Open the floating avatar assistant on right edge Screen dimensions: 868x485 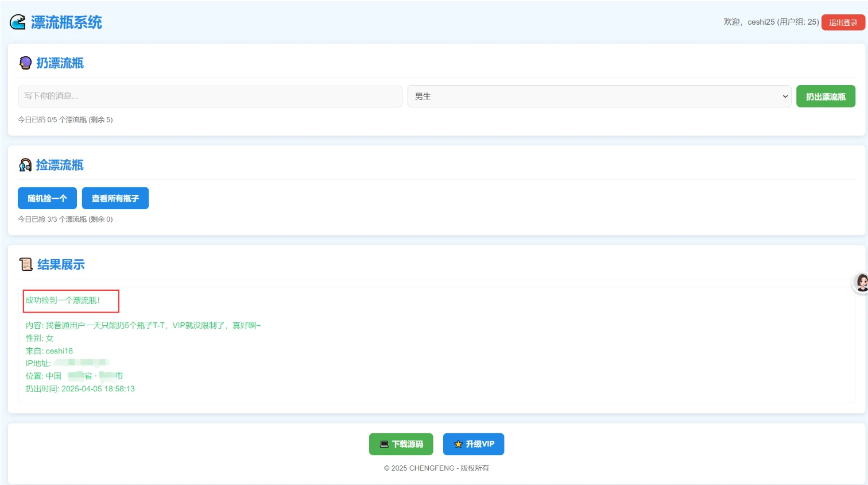pos(861,283)
